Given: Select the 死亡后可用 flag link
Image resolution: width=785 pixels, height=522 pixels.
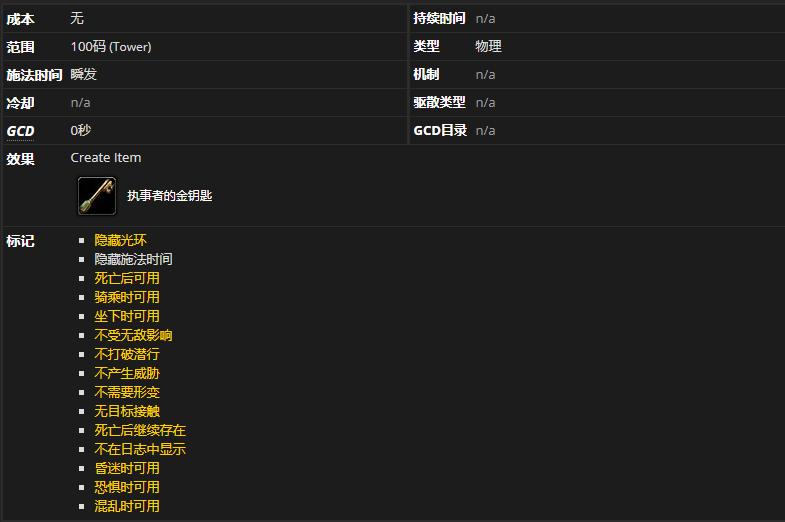Looking at the screenshot, I should point(127,278).
